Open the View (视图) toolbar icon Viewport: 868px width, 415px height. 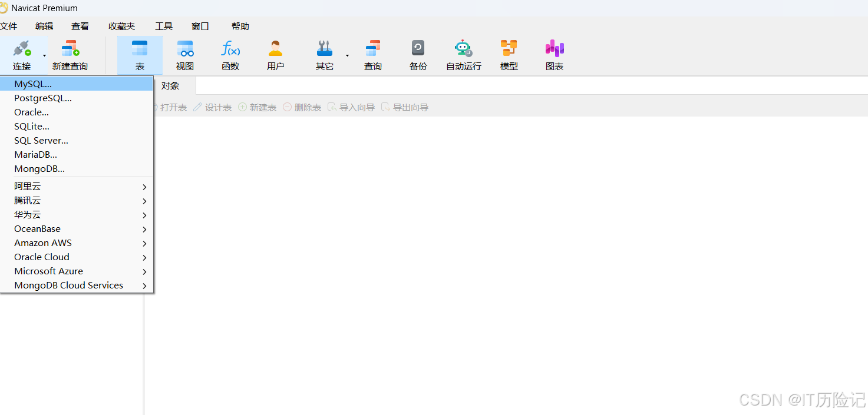pyautogui.click(x=185, y=48)
